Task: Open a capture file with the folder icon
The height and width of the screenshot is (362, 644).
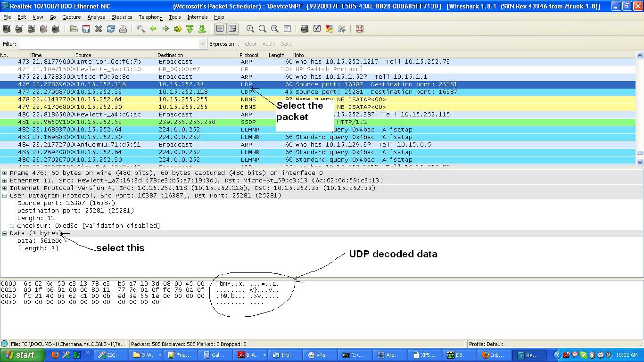Action: pyautogui.click(x=74, y=29)
